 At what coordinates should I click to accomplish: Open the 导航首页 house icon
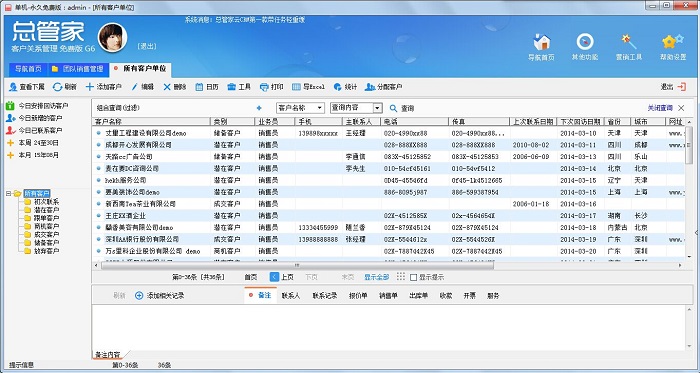tap(542, 42)
